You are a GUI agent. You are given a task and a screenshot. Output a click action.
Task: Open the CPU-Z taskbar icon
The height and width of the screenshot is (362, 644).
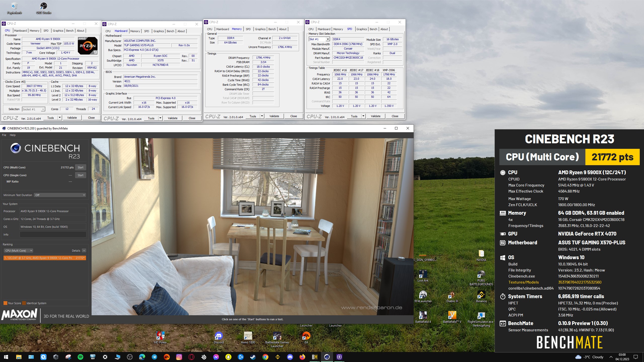(x=339, y=357)
